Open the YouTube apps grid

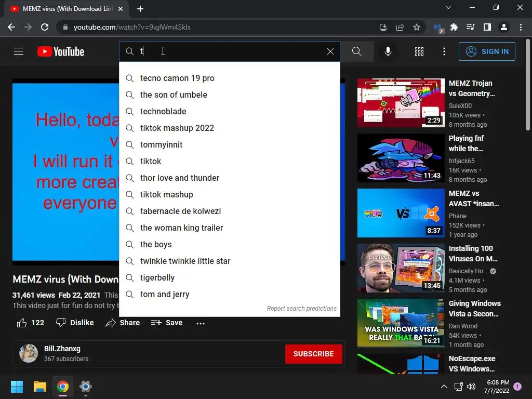pyautogui.click(x=419, y=51)
